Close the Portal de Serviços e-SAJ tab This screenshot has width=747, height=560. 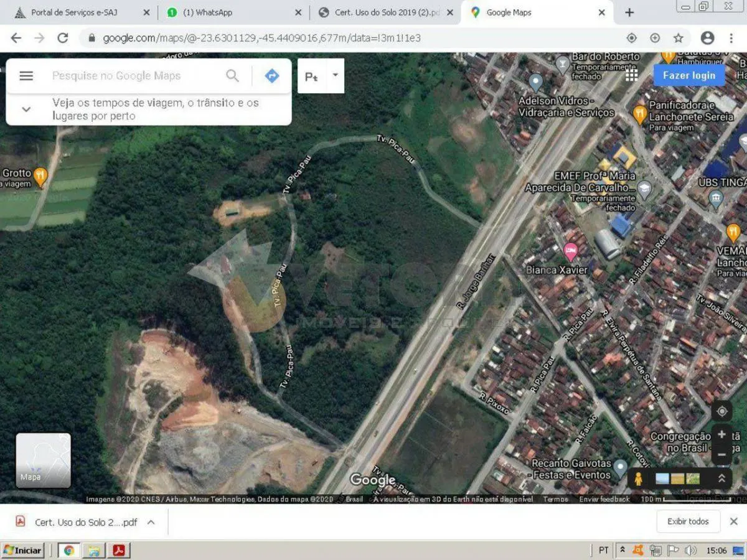click(x=146, y=12)
